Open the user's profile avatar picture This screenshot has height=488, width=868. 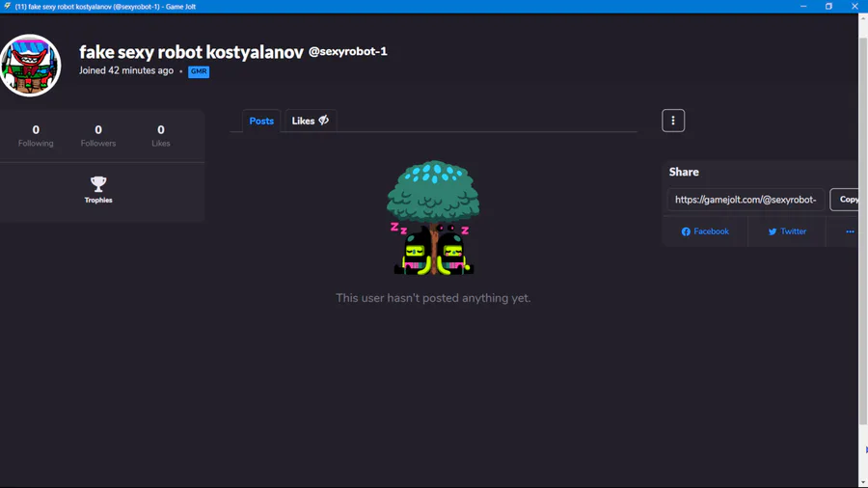[x=31, y=66]
